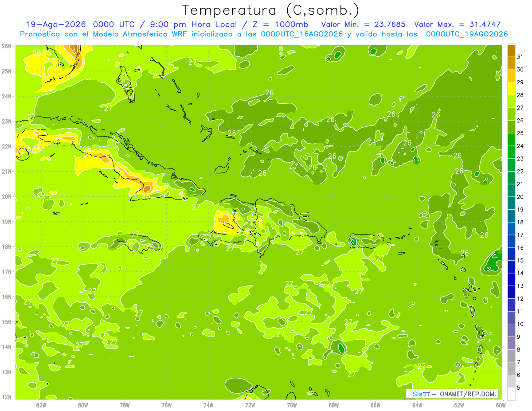The height and width of the screenshot is (411, 532).
Task: Click the longitude axis label 72W
Action: click(x=250, y=405)
